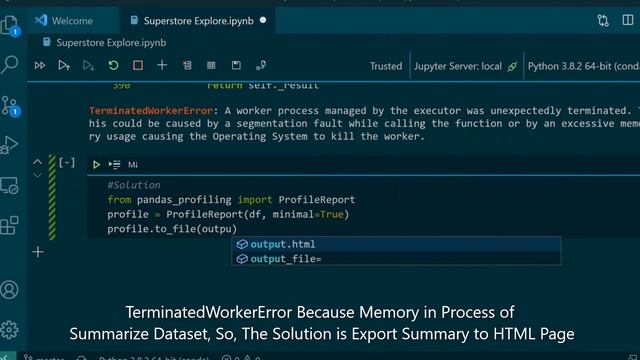
Task: Convert the cell to Markdown
Action: [x=133, y=164]
